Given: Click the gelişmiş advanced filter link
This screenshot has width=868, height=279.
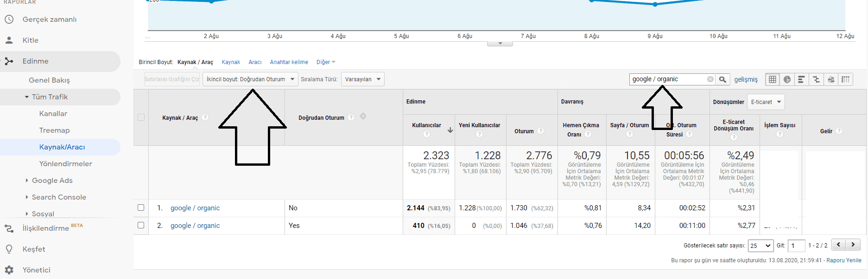Looking at the screenshot, I should pyautogui.click(x=746, y=79).
